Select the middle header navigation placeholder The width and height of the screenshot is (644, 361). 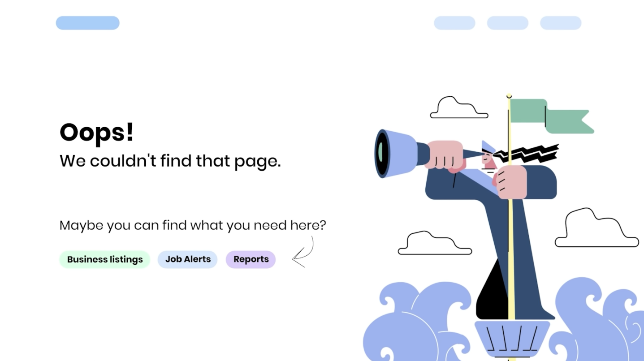(508, 23)
